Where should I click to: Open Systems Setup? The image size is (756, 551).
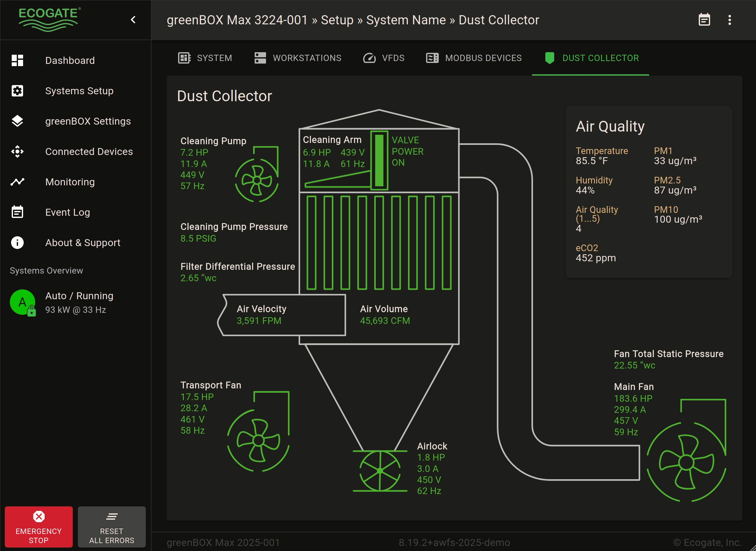pos(79,91)
